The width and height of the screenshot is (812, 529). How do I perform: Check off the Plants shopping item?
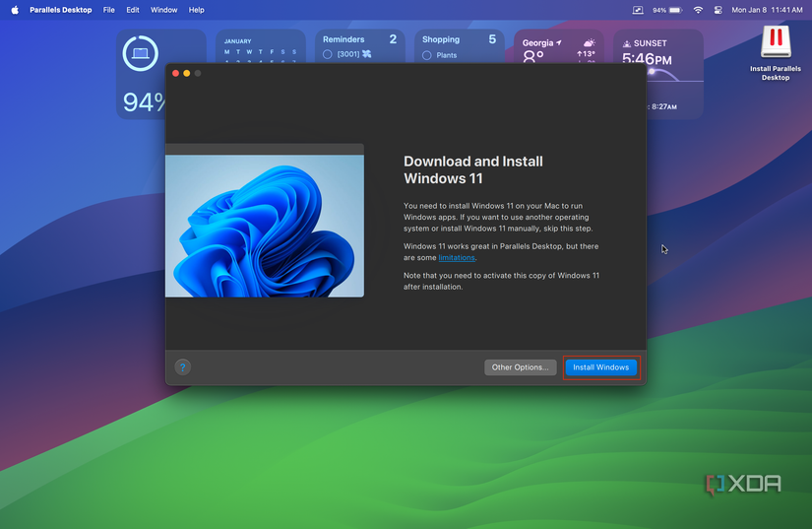click(427, 55)
